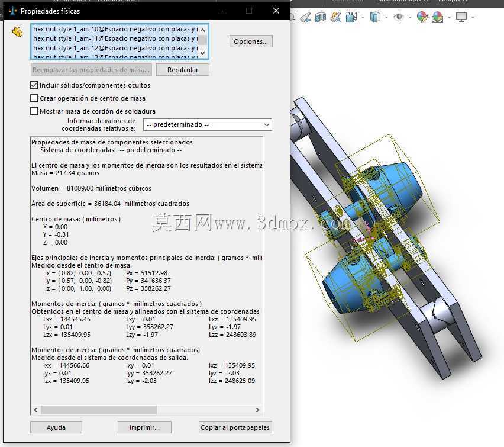Screen dimensions: 504x447
Task: Activate the Section View tool
Action: coord(321,17)
